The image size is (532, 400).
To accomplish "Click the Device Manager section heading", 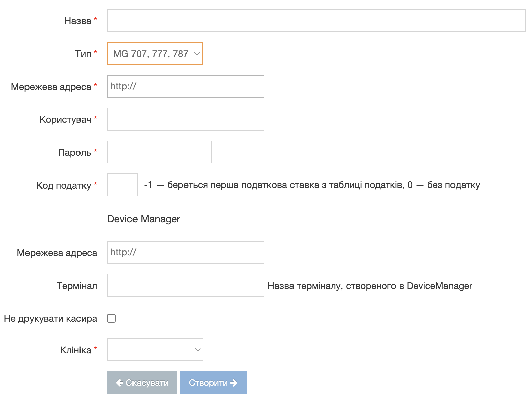I will (x=144, y=219).
